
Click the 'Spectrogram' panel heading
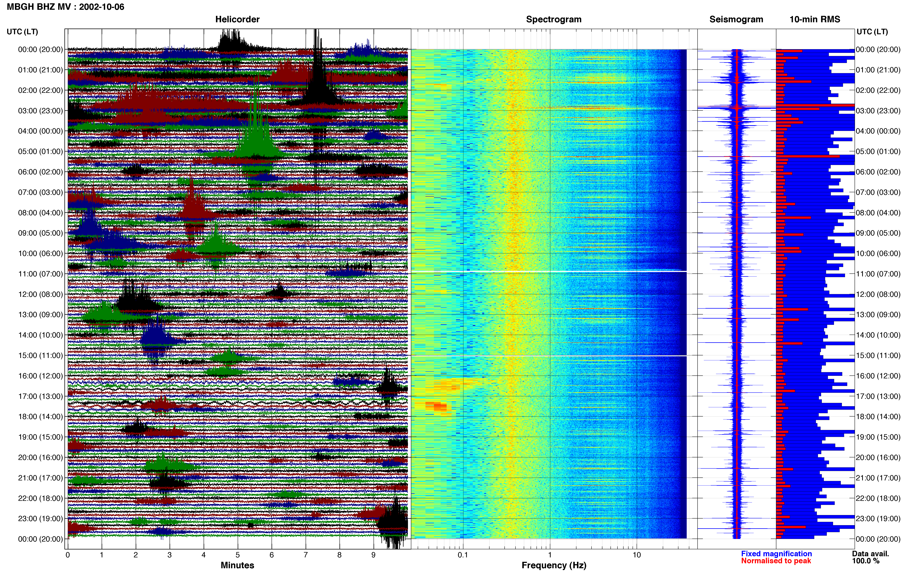click(554, 20)
